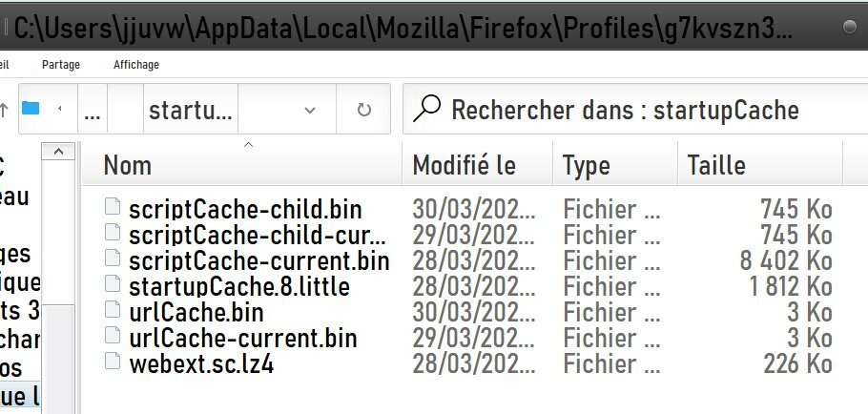This screenshot has height=414, width=868.
Task: Open the address bar history dropdown
Action: click(309, 111)
